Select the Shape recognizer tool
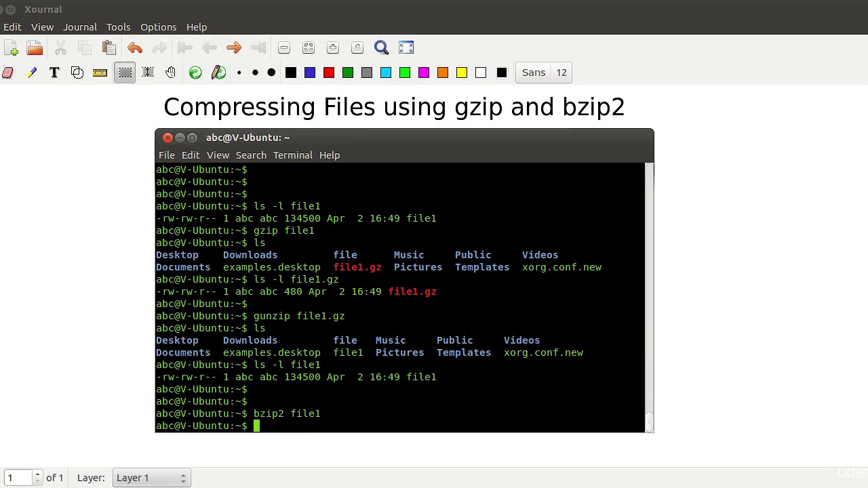Screen dimensions: 868x488 [77, 73]
